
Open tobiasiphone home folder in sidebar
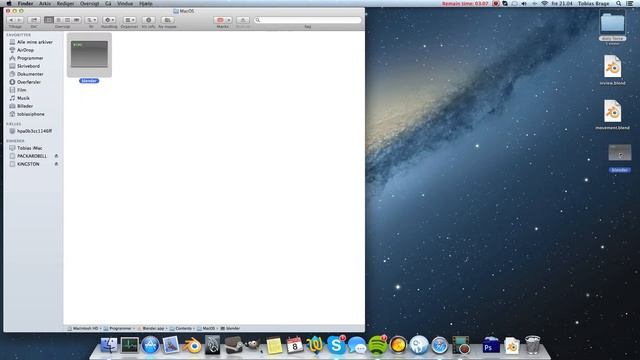click(x=31, y=114)
